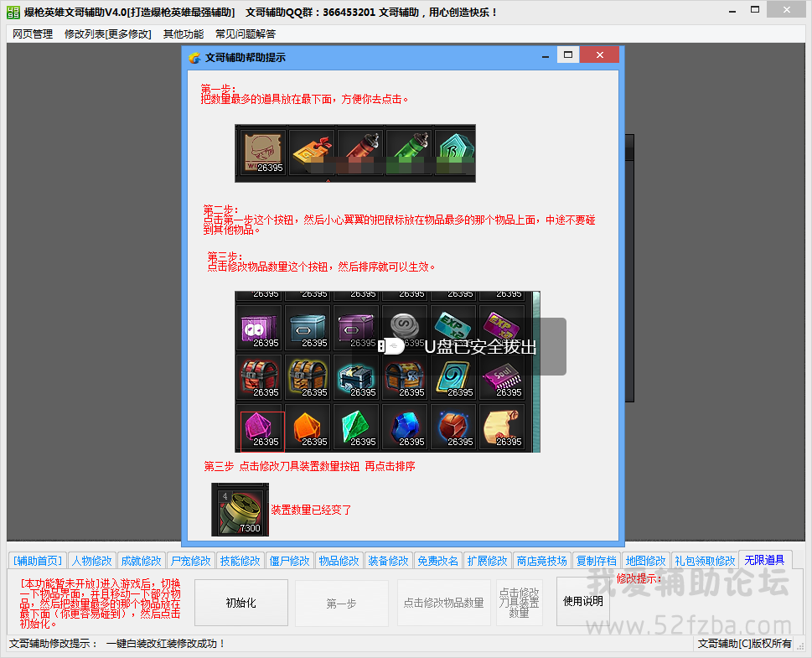This screenshot has height=658, width=812.
Task: Click the 初始化 button
Action: (x=240, y=603)
